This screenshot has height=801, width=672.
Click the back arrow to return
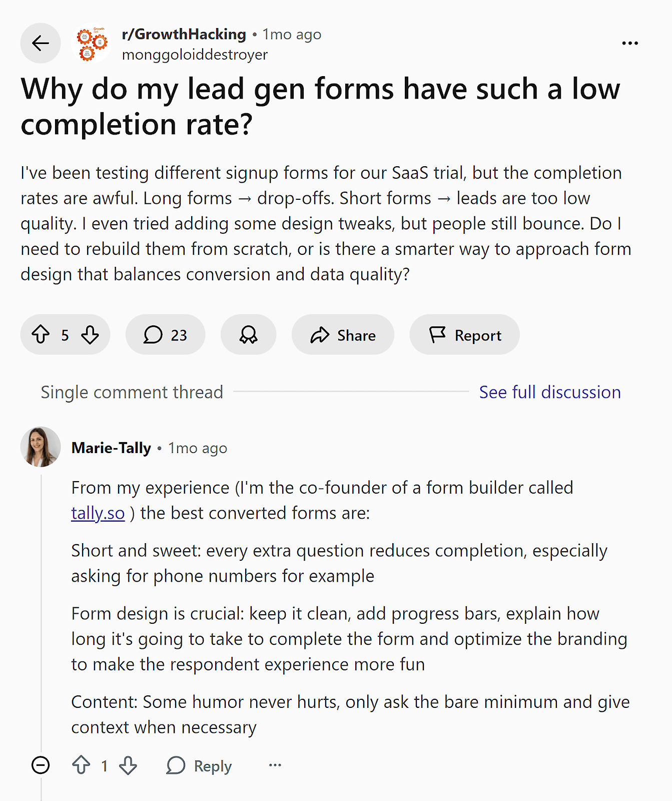(x=40, y=43)
